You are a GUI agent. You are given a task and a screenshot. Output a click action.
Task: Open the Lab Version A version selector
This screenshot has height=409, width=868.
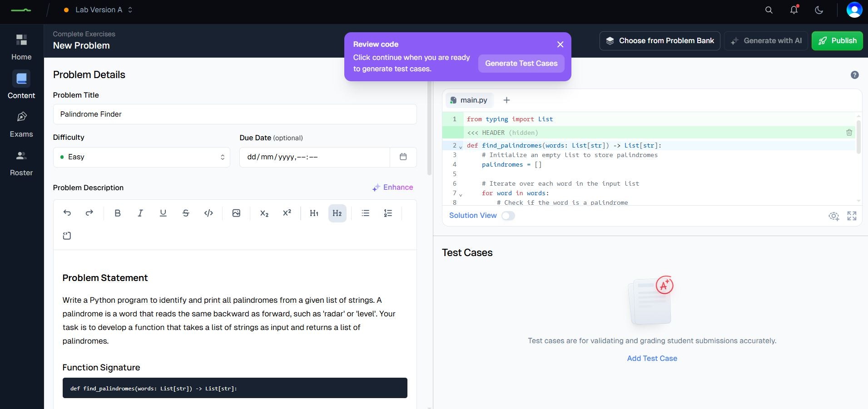coord(98,10)
